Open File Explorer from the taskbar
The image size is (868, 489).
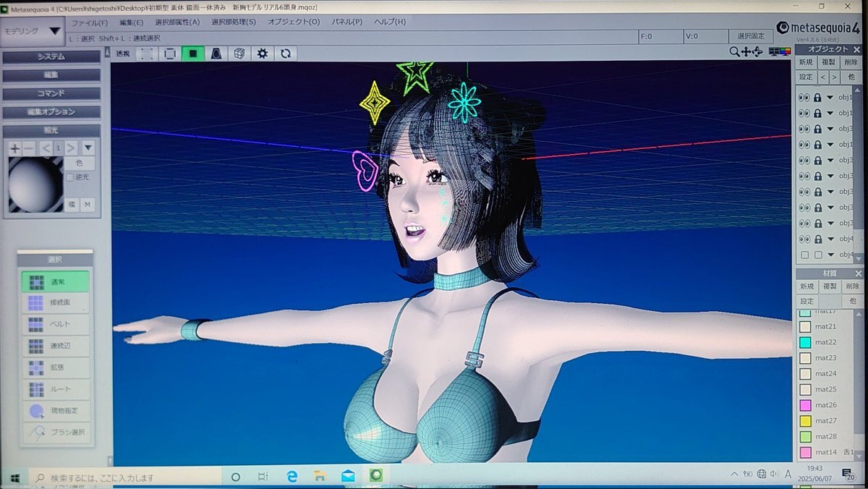coord(320,477)
